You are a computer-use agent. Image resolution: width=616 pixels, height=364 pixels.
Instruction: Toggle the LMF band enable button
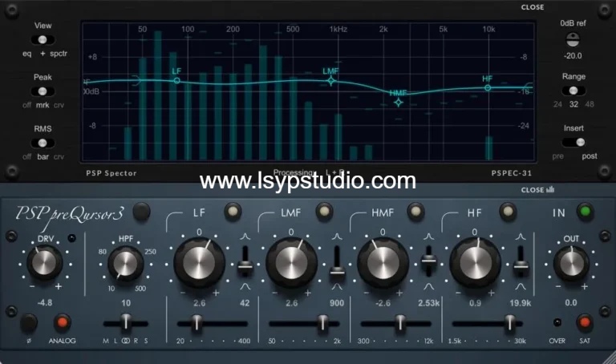point(325,212)
